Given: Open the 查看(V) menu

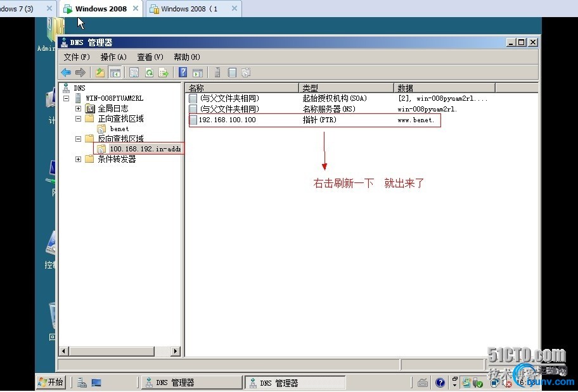Looking at the screenshot, I should [x=150, y=57].
